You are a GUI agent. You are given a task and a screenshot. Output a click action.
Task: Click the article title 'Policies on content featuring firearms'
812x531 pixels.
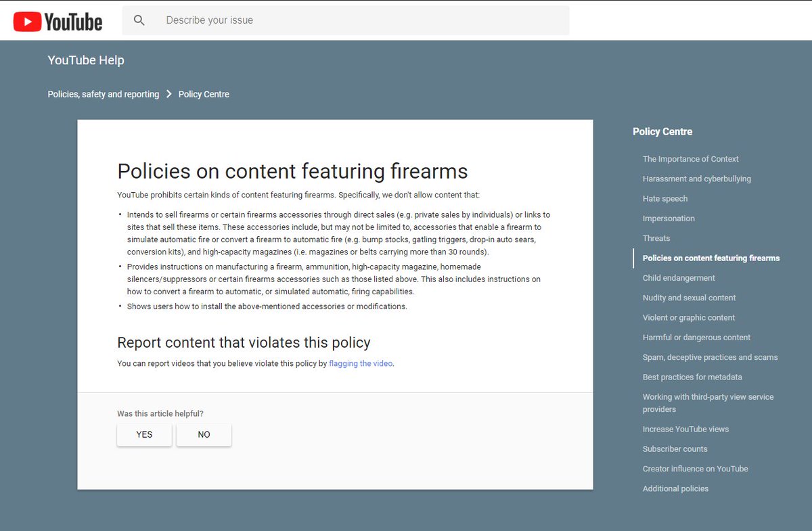click(292, 171)
